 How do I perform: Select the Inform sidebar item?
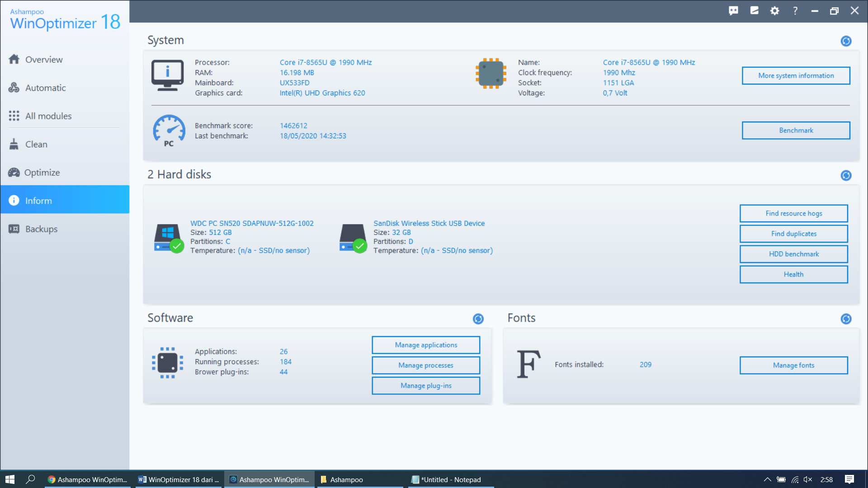point(65,200)
